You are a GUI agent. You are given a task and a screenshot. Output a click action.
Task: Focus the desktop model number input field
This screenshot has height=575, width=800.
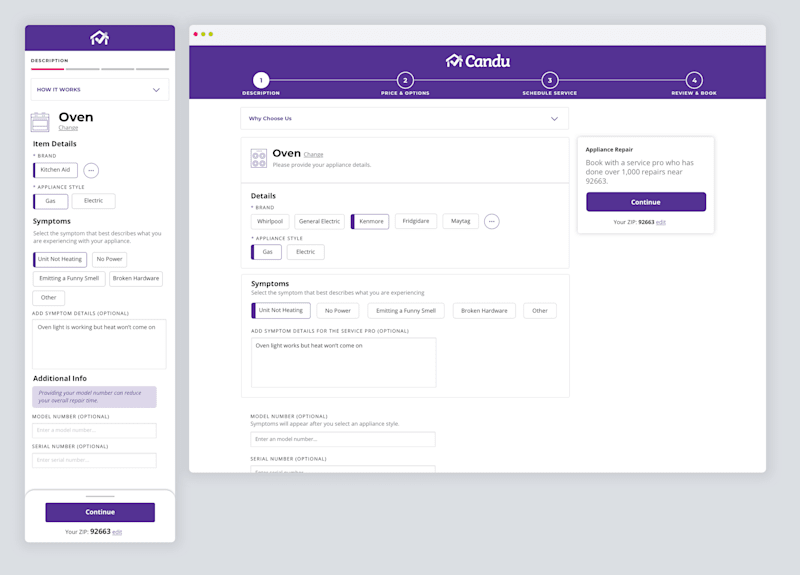(x=343, y=439)
